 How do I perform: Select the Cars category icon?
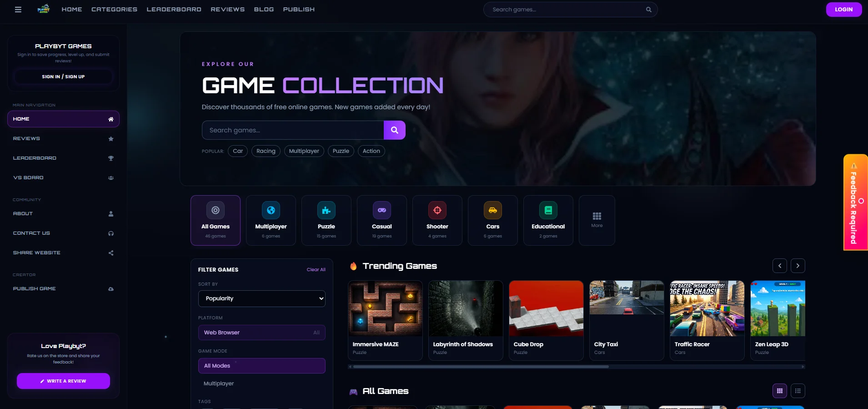tap(493, 210)
